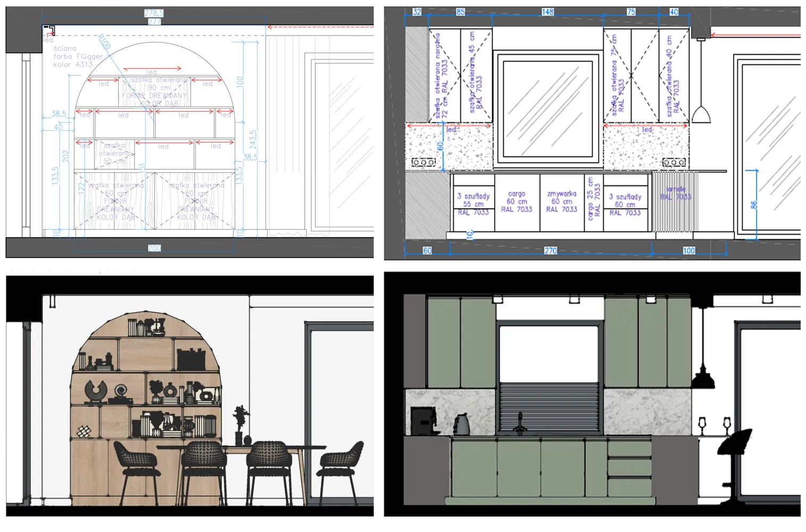Click the "32" dimension in kitchen elevation
Image resolution: width=806 pixels, height=532 pixels.
coord(417,12)
